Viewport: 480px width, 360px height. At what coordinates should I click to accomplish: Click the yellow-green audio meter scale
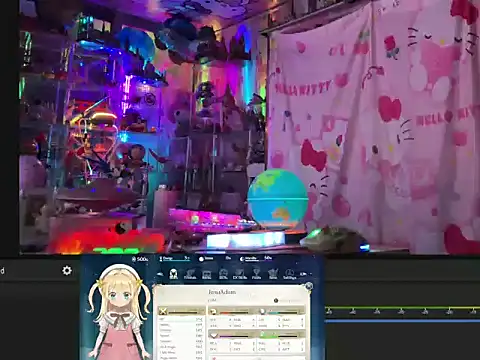pyautogui.click(x=403, y=310)
